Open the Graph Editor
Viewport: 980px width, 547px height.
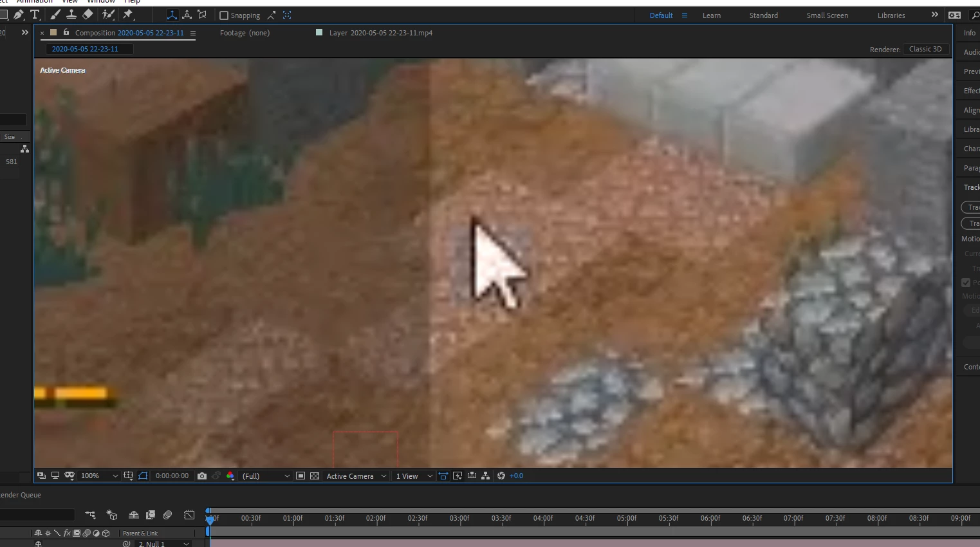point(189,515)
